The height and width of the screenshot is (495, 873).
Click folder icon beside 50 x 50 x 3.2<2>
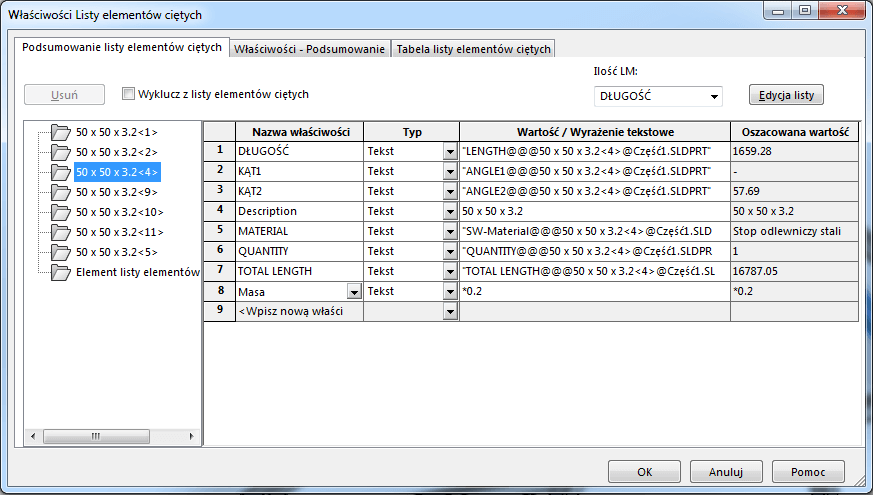click(x=61, y=151)
